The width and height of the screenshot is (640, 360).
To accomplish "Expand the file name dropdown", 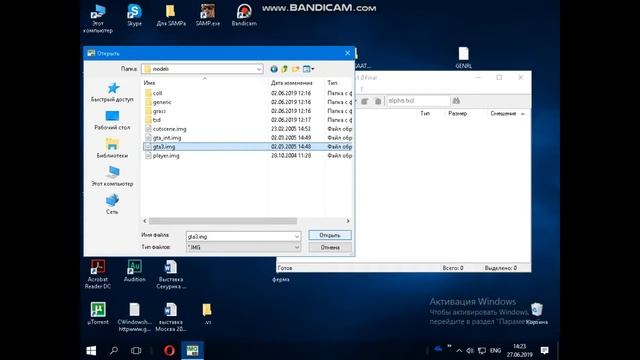I will (297, 236).
